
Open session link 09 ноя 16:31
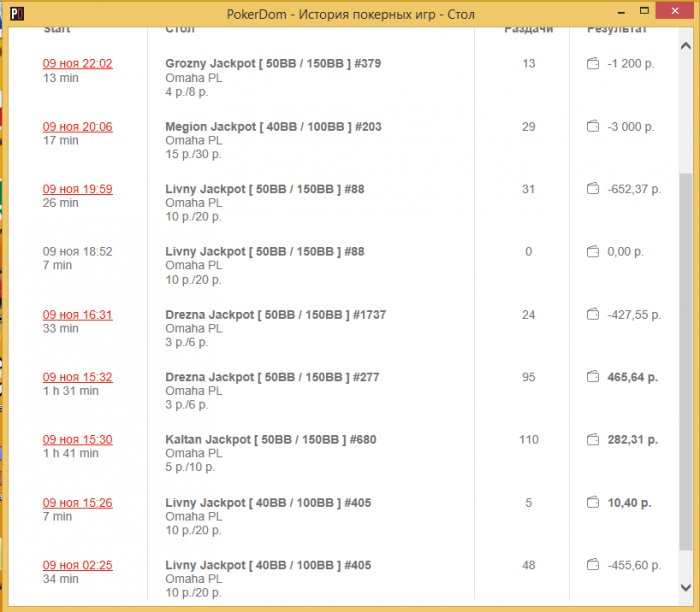coord(78,315)
